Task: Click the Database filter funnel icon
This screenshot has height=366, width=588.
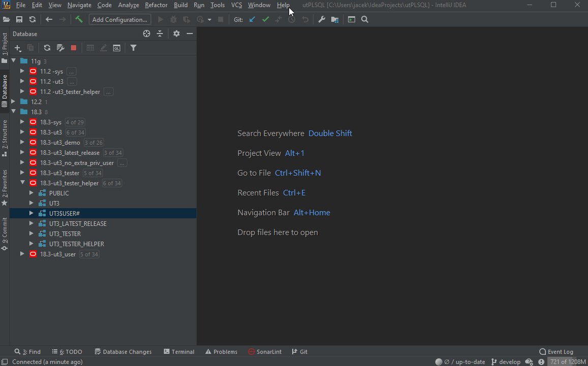Action: tap(133, 48)
